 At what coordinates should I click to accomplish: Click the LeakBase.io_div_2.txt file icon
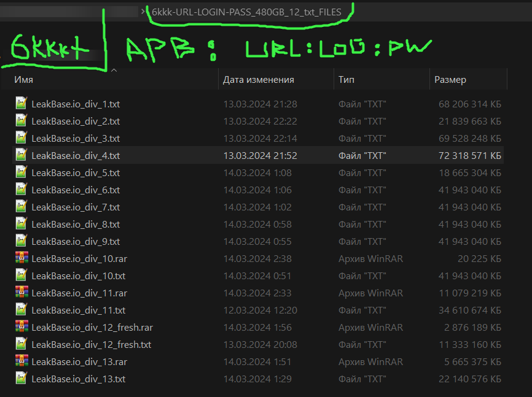click(21, 120)
